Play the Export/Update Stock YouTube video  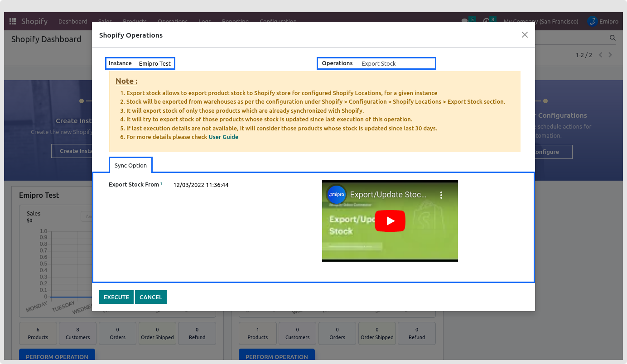pyautogui.click(x=390, y=221)
